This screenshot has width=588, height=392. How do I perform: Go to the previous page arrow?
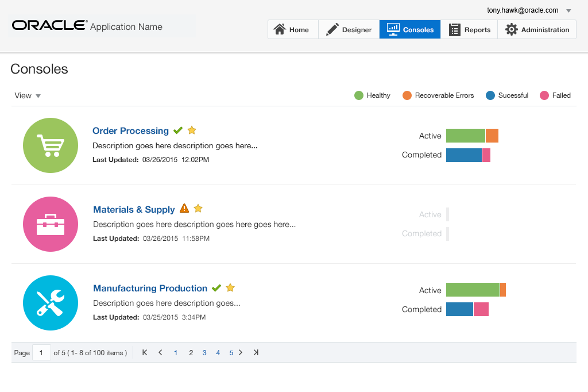click(160, 352)
